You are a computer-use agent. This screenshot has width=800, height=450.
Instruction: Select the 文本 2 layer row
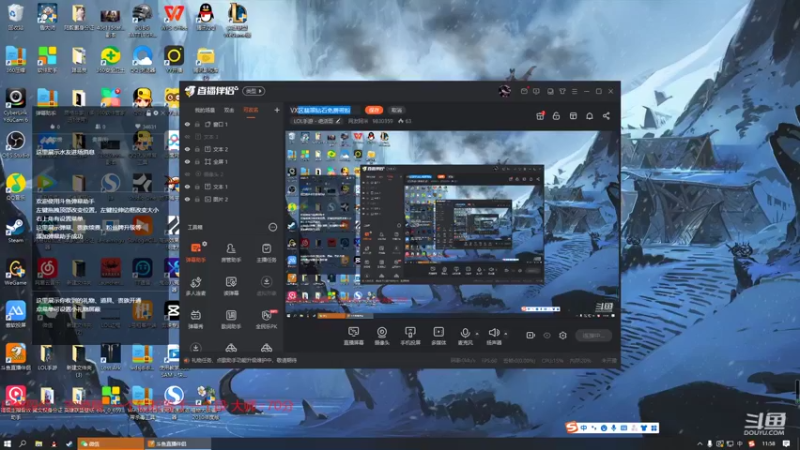click(x=232, y=149)
